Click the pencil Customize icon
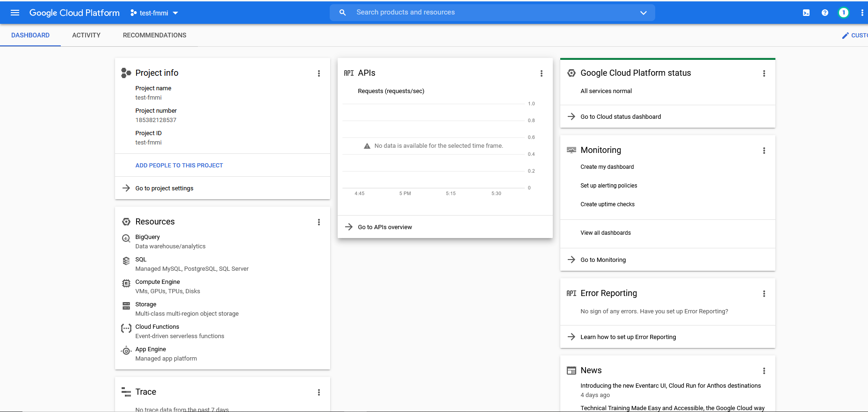 (846, 36)
